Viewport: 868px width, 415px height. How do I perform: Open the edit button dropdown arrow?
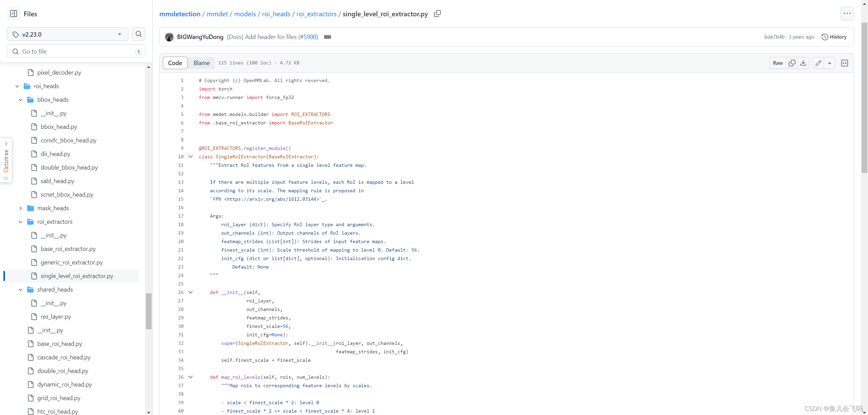(x=830, y=63)
